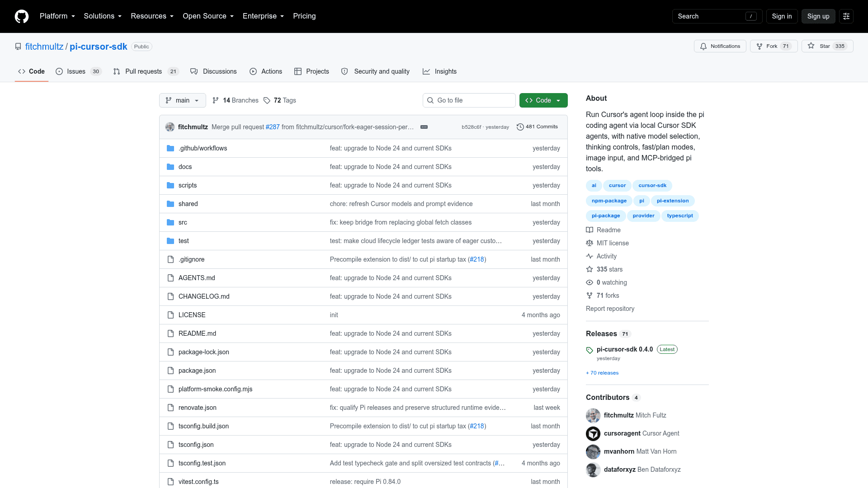Open the Security and quality tab
Viewport: 868px width, 488px height.
tap(375, 71)
